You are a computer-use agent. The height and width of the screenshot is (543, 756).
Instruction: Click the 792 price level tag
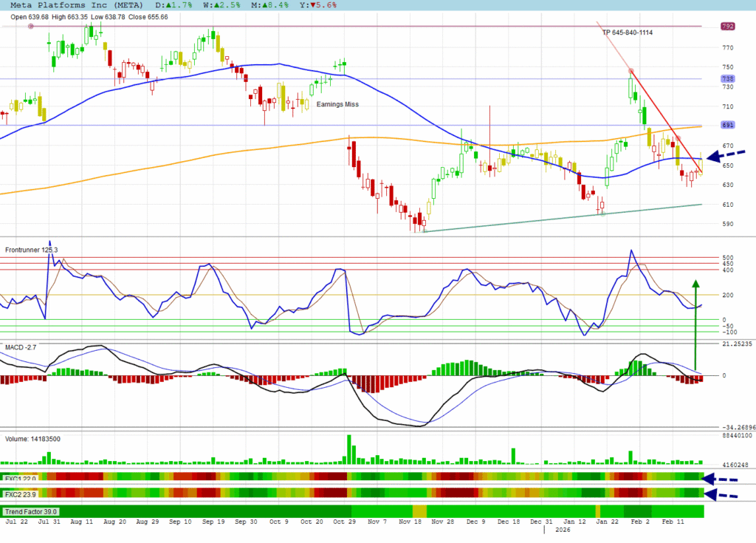(x=727, y=27)
